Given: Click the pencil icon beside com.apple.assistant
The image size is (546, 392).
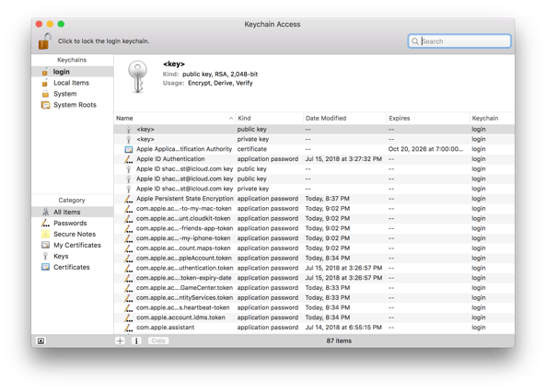Looking at the screenshot, I should 129,328.
